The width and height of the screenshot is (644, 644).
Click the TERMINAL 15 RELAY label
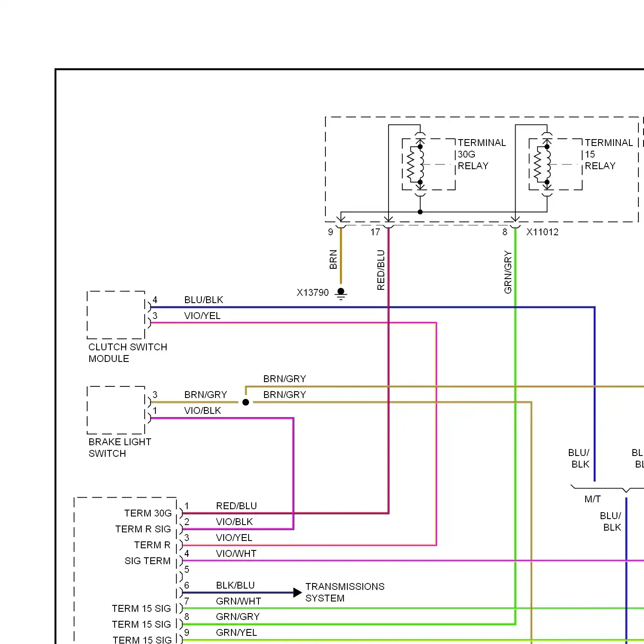608,154
